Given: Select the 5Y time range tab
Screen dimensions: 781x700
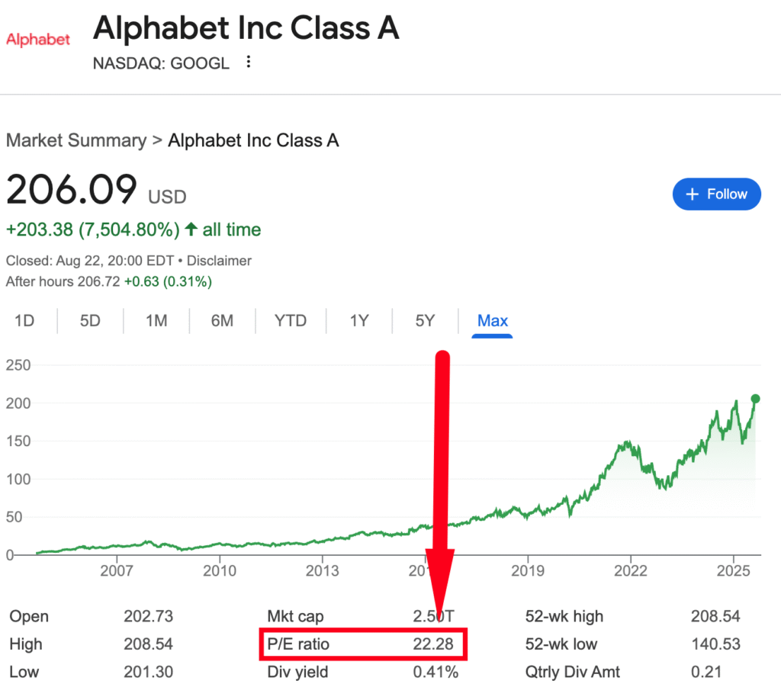Looking at the screenshot, I should pos(425,320).
